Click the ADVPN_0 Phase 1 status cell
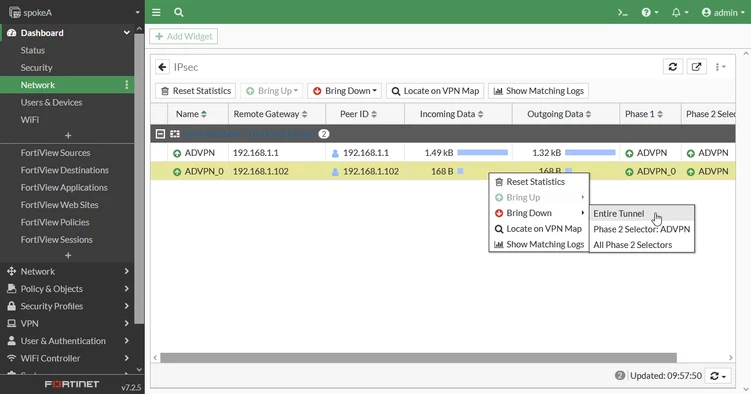751x394 pixels. click(650, 171)
